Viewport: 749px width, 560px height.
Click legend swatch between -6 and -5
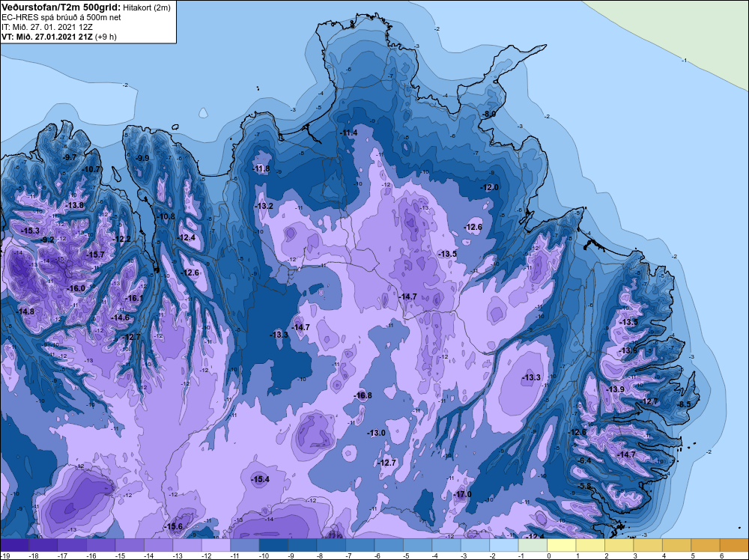click(x=389, y=545)
